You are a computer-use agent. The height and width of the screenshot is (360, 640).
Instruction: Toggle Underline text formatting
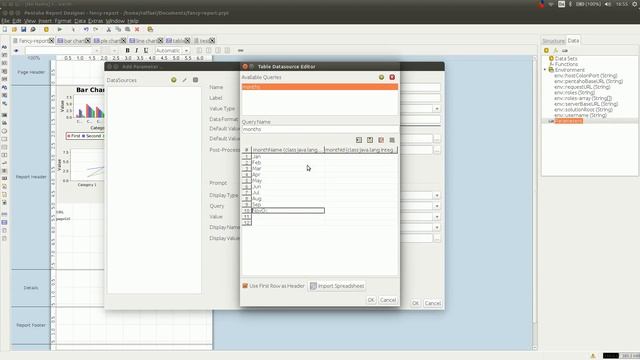(146, 51)
